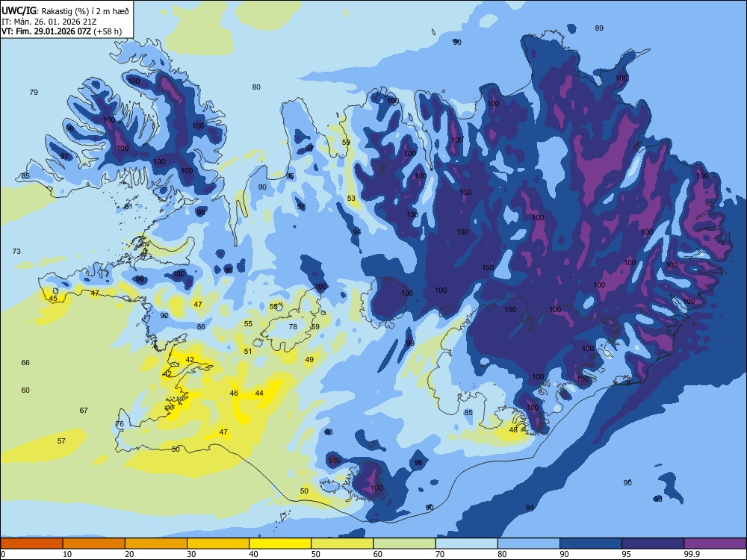Click the 50–60 pale yellow legend swatch
Screen dimensions: 747x560
(x=342, y=544)
